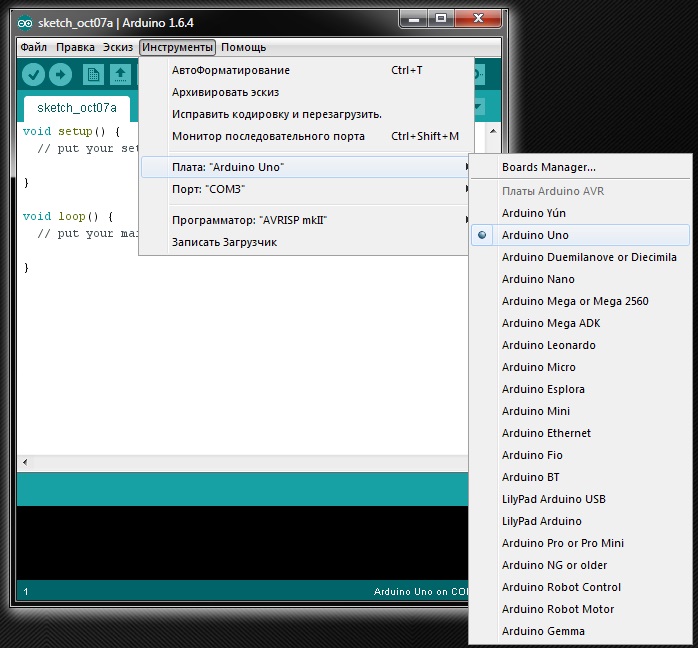
Task: Click the black console output area
Action: coord(243,543)
